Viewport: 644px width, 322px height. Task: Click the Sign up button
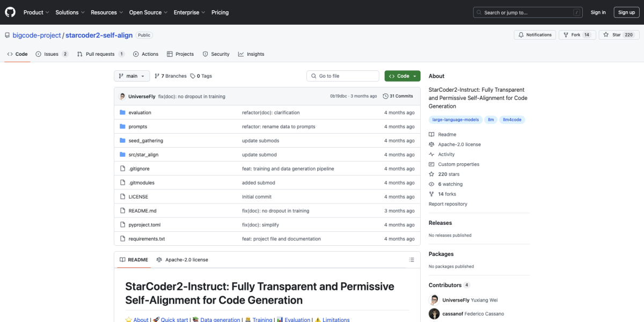(x=626, y=12)
